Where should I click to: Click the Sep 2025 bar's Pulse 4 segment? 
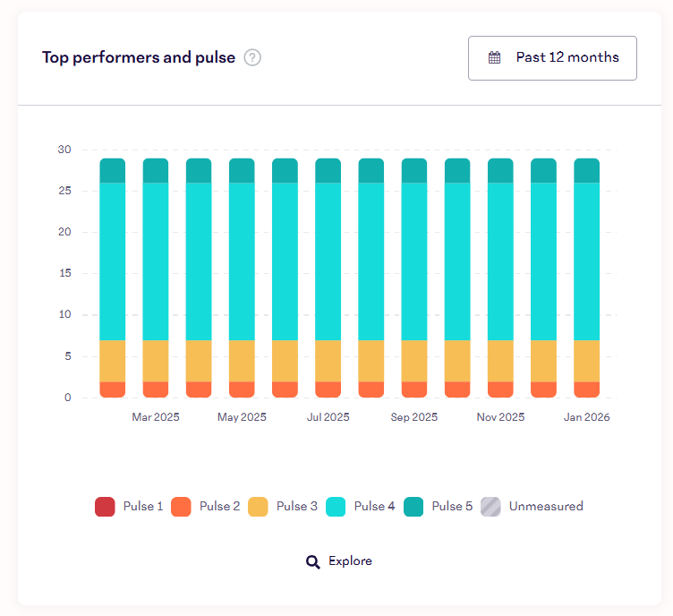[414, 261]
